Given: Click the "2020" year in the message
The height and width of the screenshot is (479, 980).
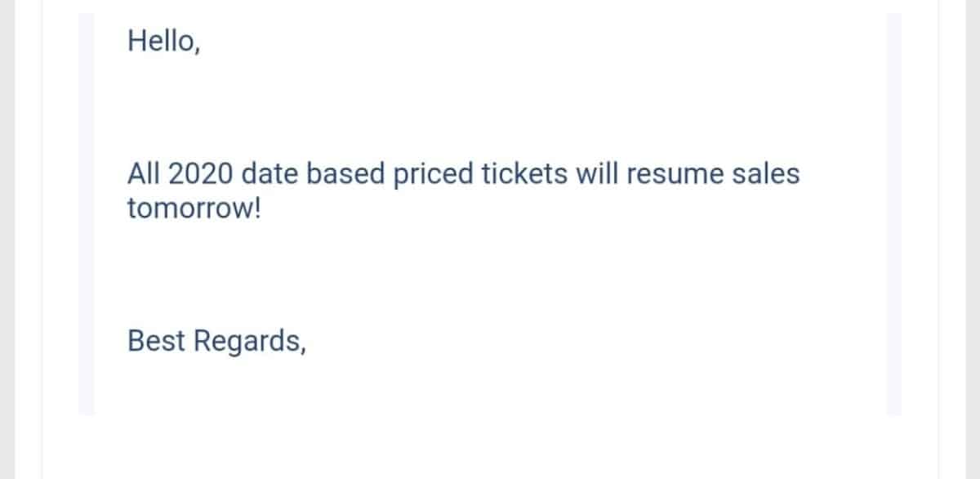Looking at the screenshot, I should [x=202, y=173].
